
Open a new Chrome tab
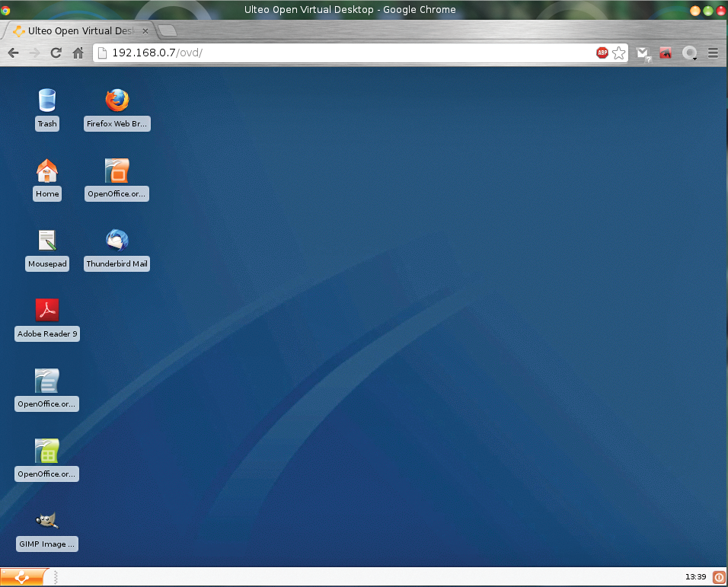168,31
